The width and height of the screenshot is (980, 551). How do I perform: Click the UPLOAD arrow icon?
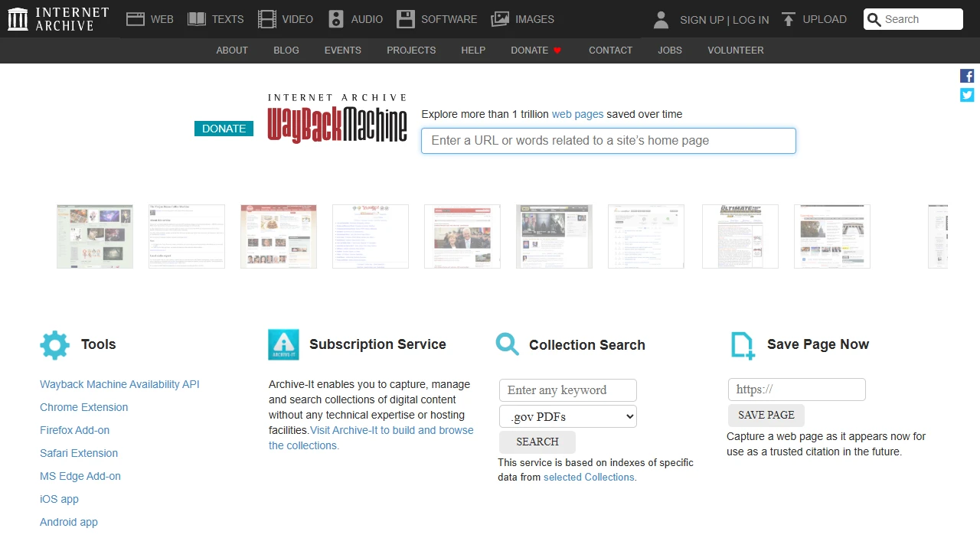point(789,18)
